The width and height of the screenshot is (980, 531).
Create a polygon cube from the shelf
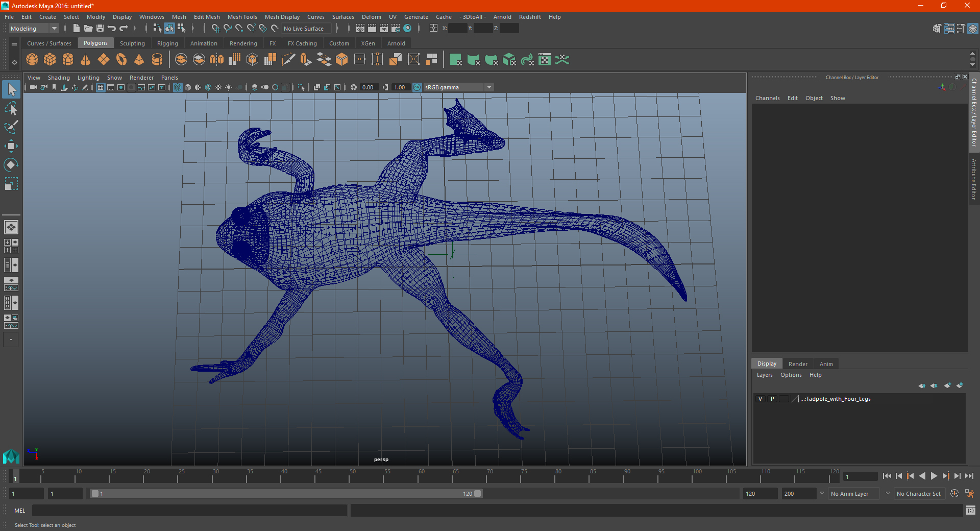point(50,60)
